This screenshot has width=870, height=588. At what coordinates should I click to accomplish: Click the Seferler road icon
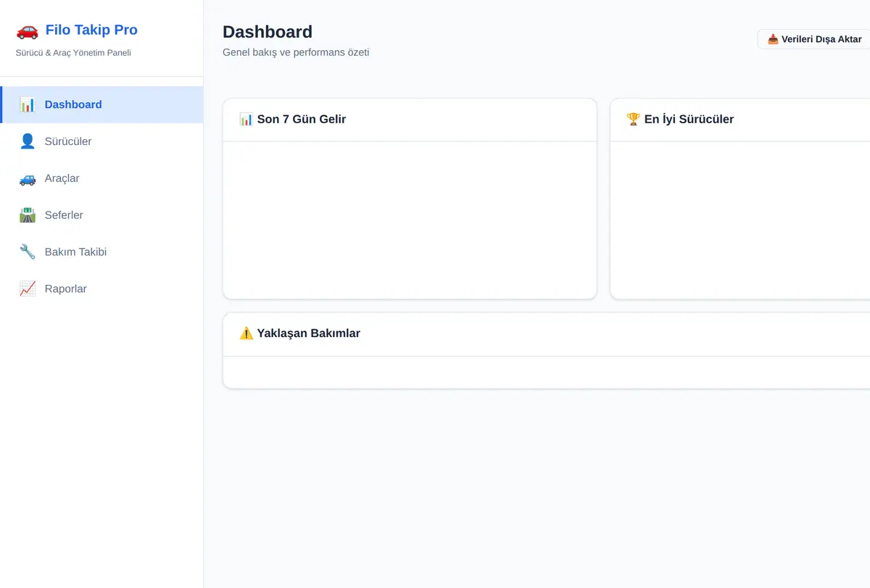pyautogui.click(x=28, y=215)
